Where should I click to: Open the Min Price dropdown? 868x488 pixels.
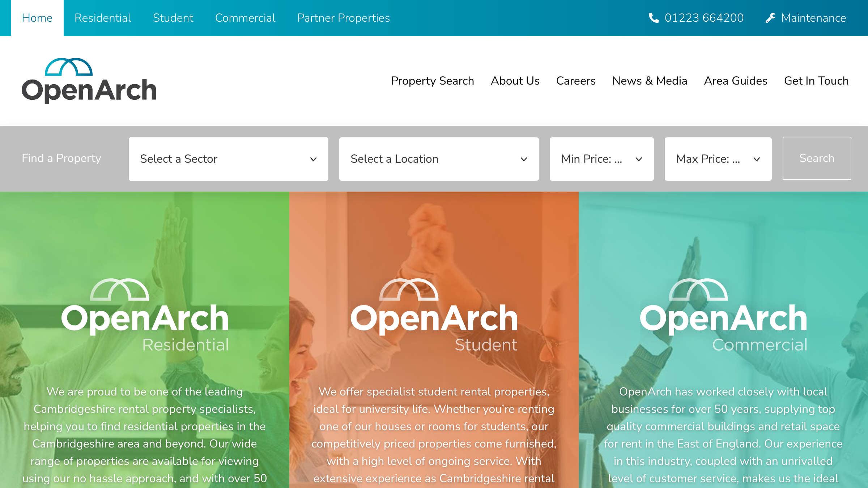tap(602, 159)
